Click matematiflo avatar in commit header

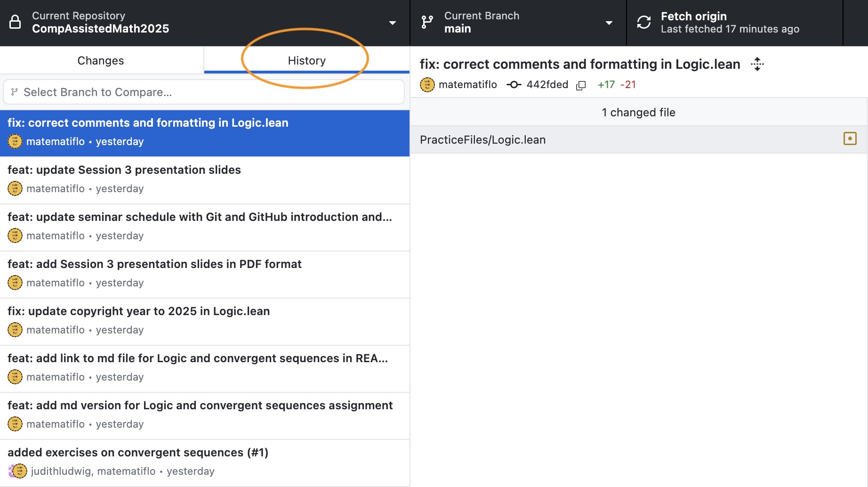(427, 85)
